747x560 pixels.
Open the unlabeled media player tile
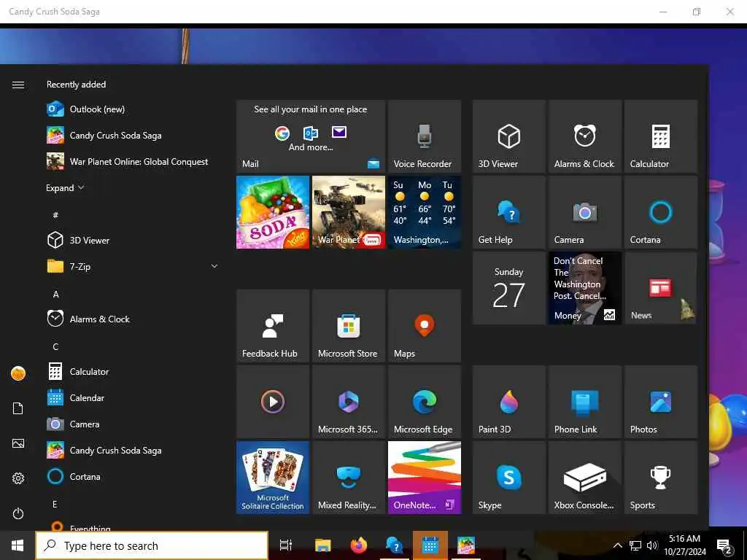[x=273, y=402]
